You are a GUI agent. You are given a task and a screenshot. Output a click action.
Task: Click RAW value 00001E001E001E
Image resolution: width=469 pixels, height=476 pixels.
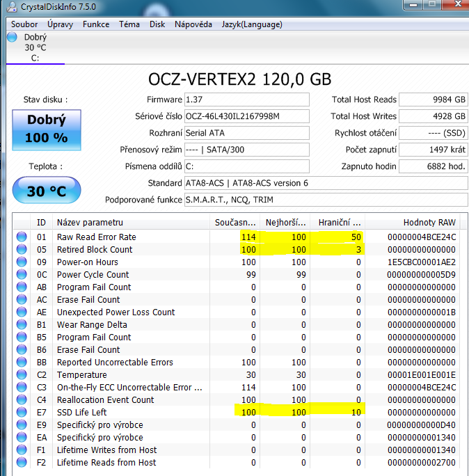tap(422, 374)
